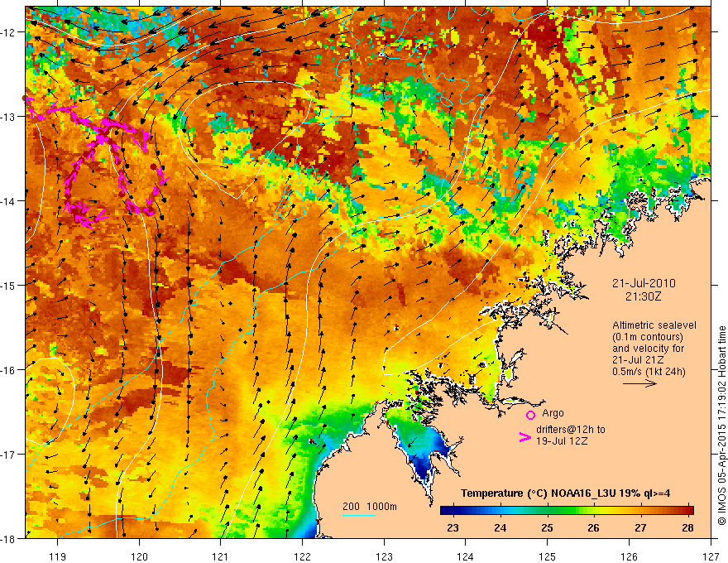The width and height of the screenshot is (728, 563).
Task: Click colorbar tick label 27
Action: (x=640, y=527)
